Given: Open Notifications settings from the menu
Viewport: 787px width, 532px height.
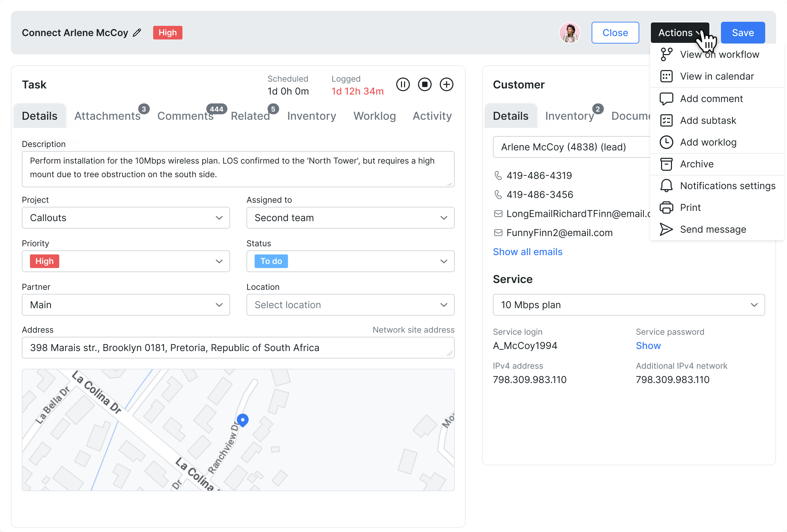Looking at the screenshot, I should (727, 186).
